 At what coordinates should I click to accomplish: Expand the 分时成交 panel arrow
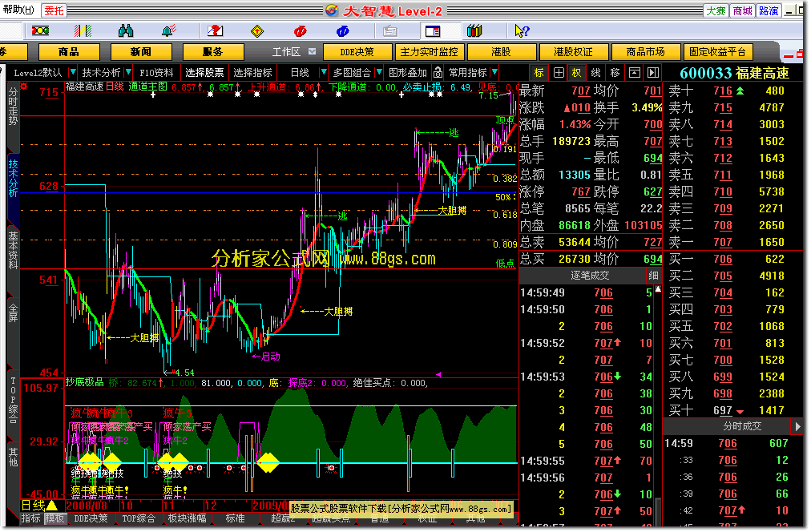(x=797, y=426)
